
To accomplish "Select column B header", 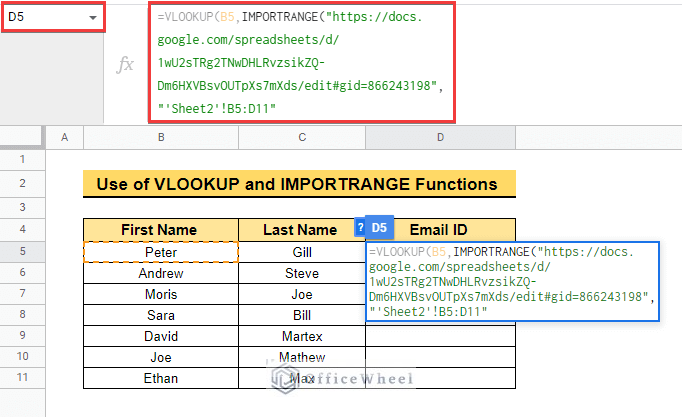I will (x=161, y=137).
